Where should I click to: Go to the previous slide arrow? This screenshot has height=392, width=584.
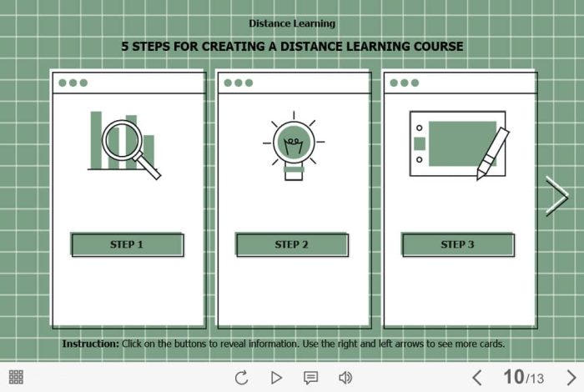tap(477, 378)
